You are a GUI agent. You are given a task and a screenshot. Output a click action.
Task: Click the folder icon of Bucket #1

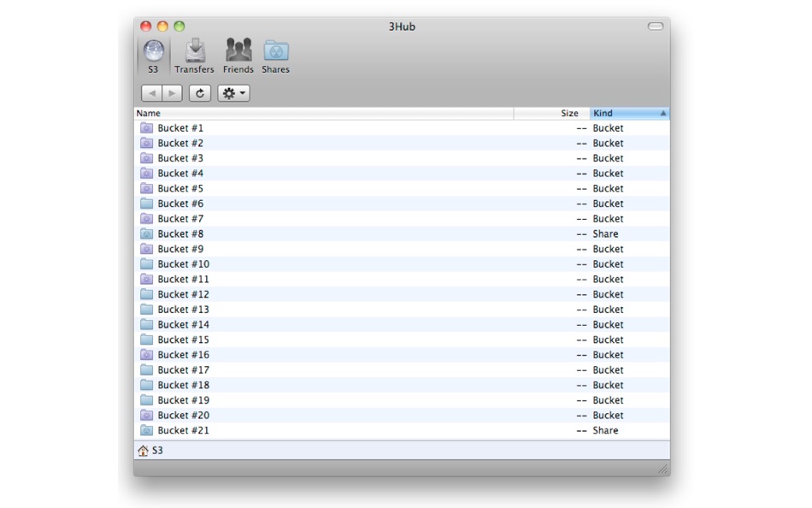[x=146, y=127]
